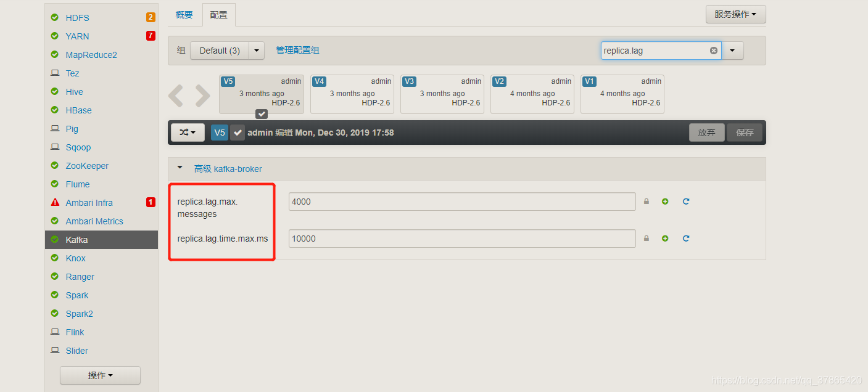Click the 高级 kafka-broker heading link
The height and width of the screenshot is (392, 868).
tap(228, 168)
